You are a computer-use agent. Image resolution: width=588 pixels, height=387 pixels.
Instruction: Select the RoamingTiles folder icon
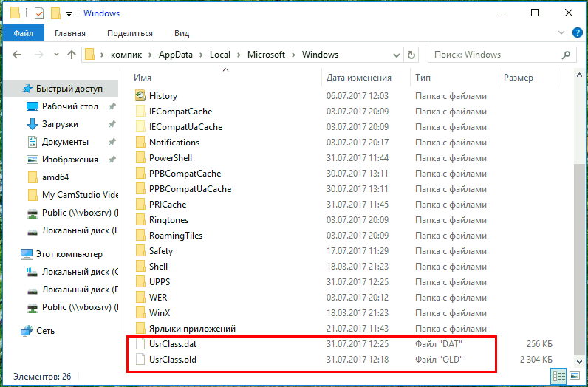click(140, 236)
